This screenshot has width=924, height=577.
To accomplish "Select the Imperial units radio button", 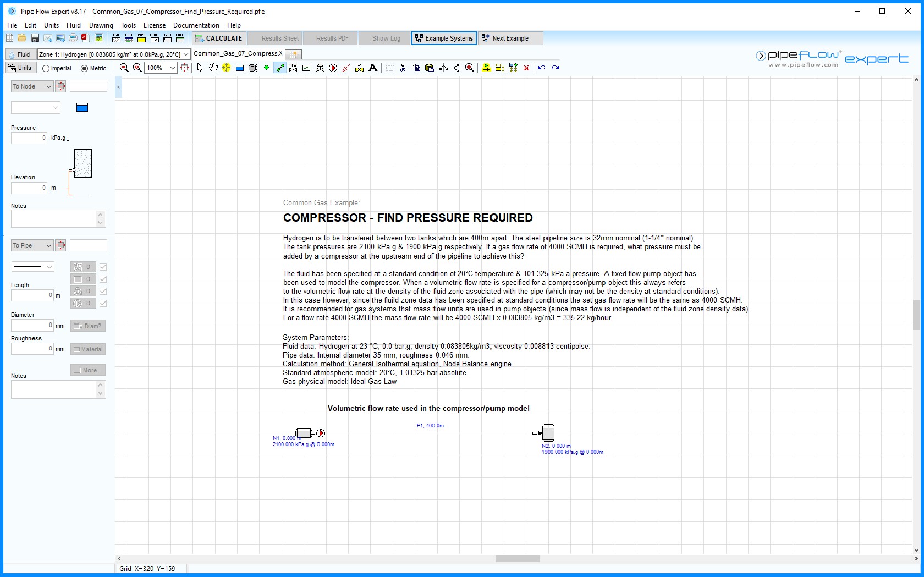I will [x=46, y=68].
